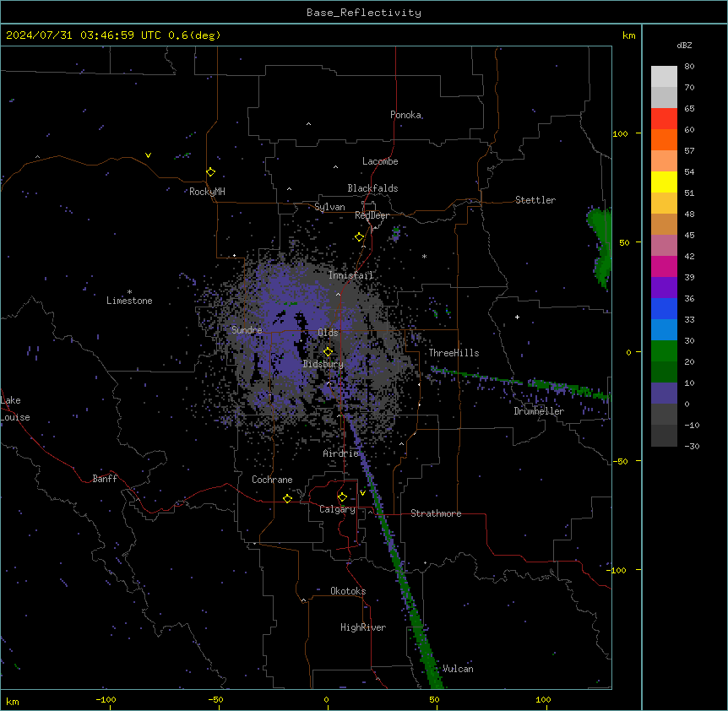
Task: Click the magenta 39-42 dBZ legend swatch
Action: [664, 266]
